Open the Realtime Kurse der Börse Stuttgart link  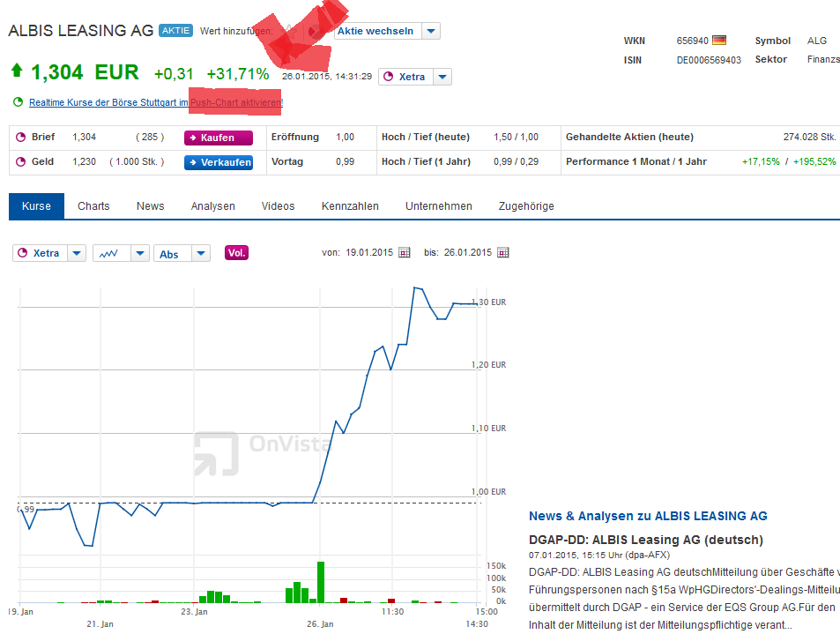click(x=156, y=102)
